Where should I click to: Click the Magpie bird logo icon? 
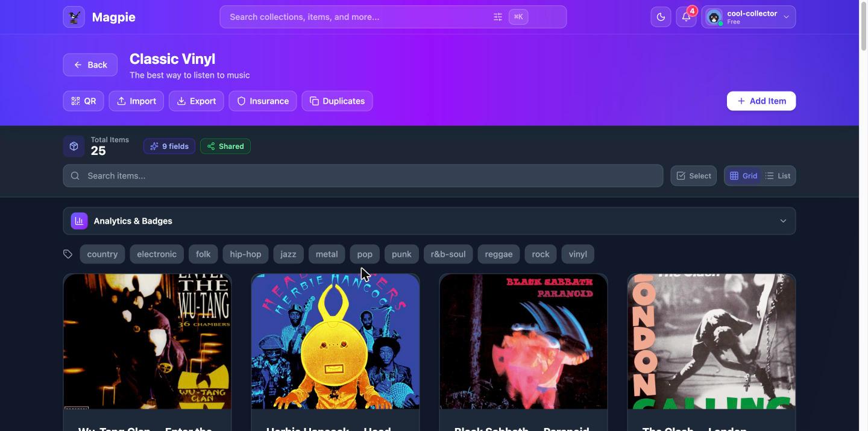(74, 17)
